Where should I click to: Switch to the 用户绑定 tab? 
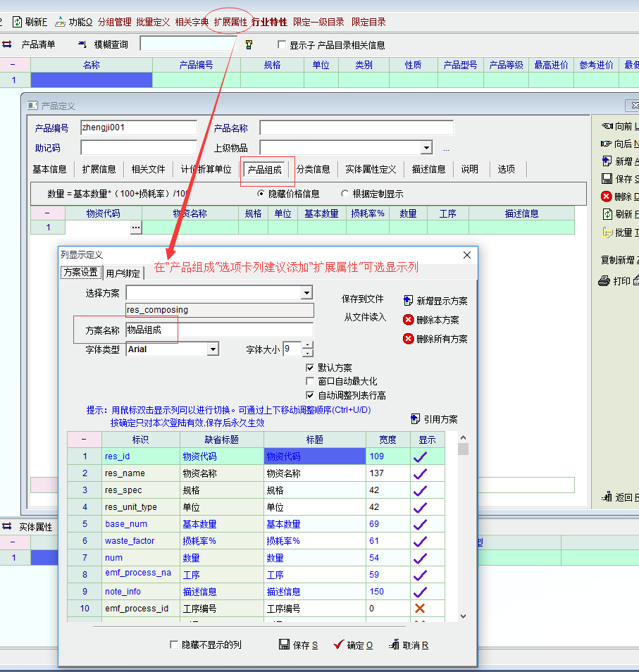pos(123,273)
